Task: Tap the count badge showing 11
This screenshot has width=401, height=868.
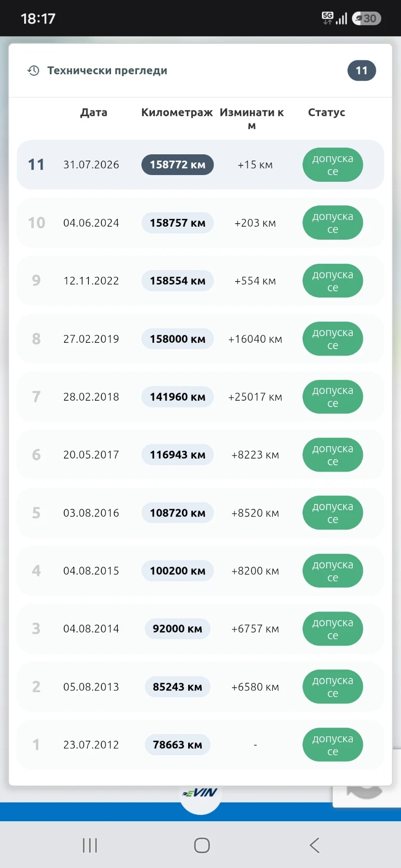Action: pyautogui.click(x=361, y=70)
